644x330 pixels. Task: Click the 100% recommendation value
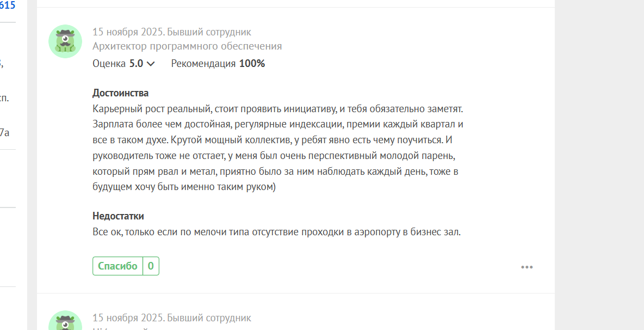click(252, 64)
